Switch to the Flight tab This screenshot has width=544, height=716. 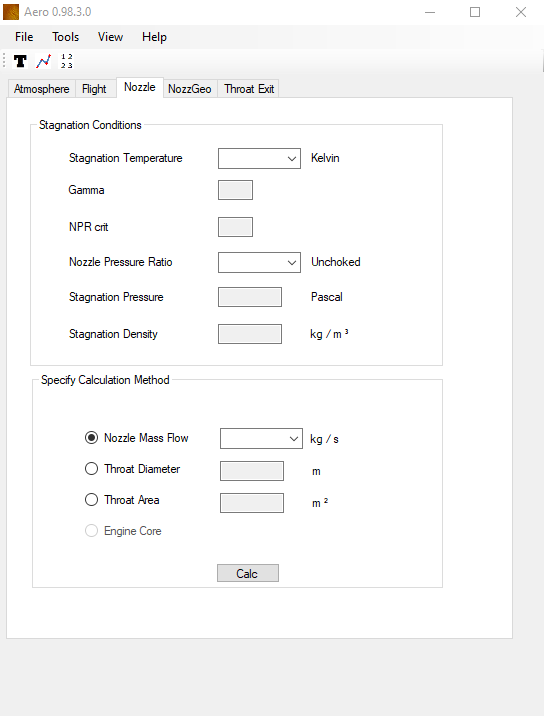[94, 89]
